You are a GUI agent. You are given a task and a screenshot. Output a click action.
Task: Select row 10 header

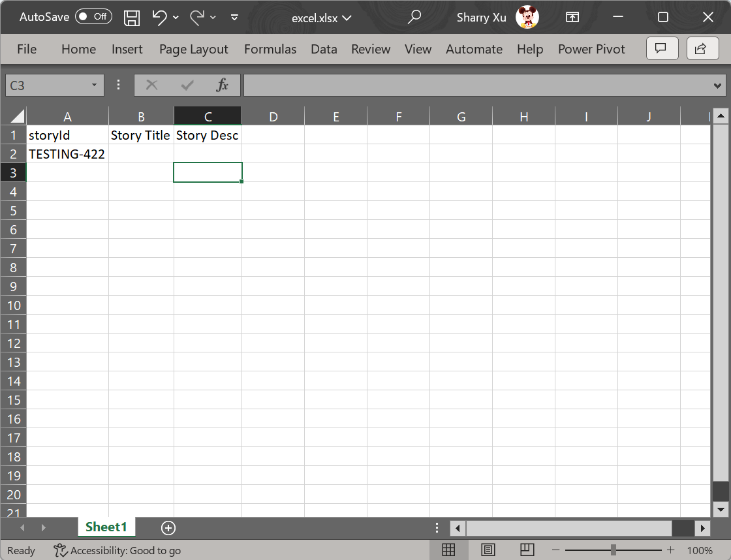pos(13,305)
